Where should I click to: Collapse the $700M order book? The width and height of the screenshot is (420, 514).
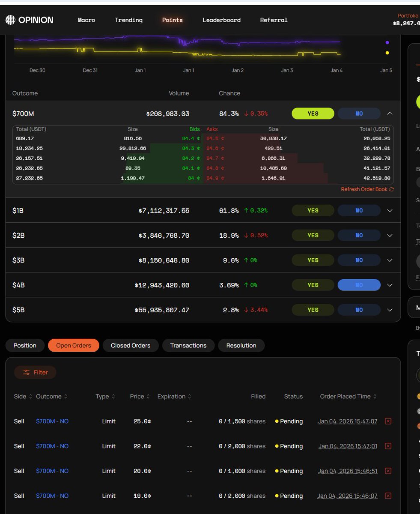(389, 114)
